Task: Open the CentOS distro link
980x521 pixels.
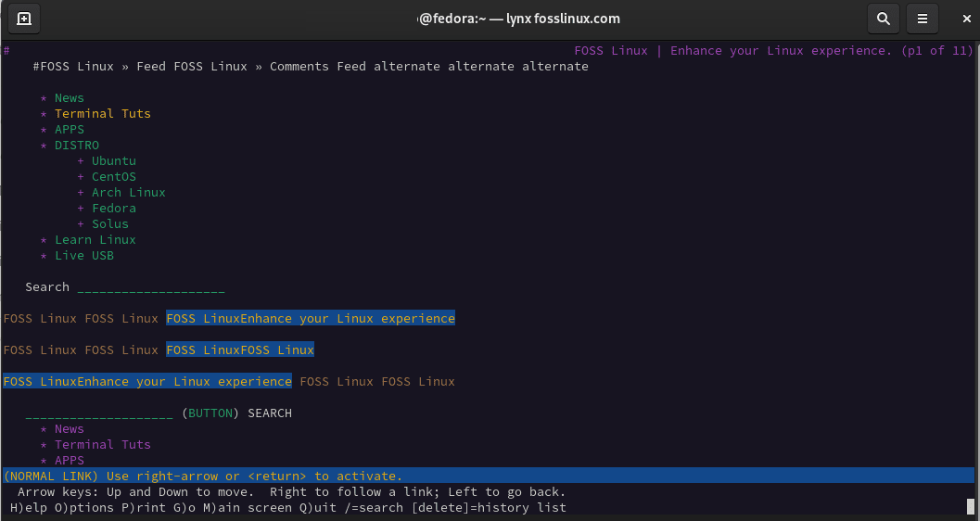Action: [x=114, y=177]
